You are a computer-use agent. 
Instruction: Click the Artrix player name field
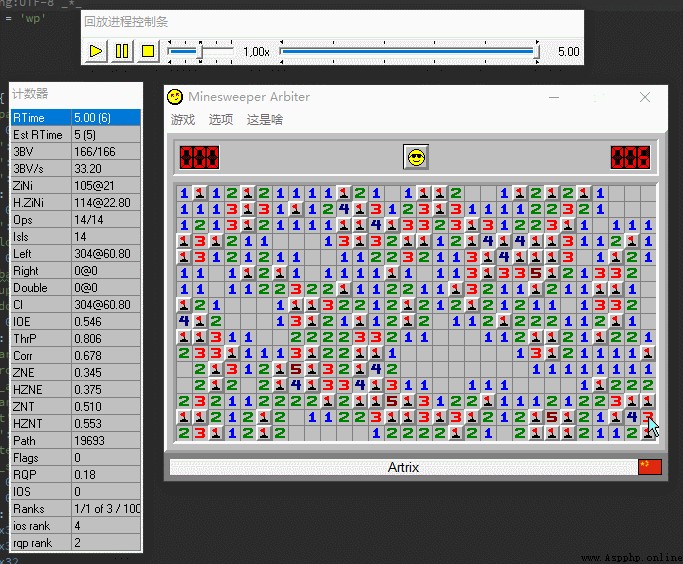tap(403, 467)
